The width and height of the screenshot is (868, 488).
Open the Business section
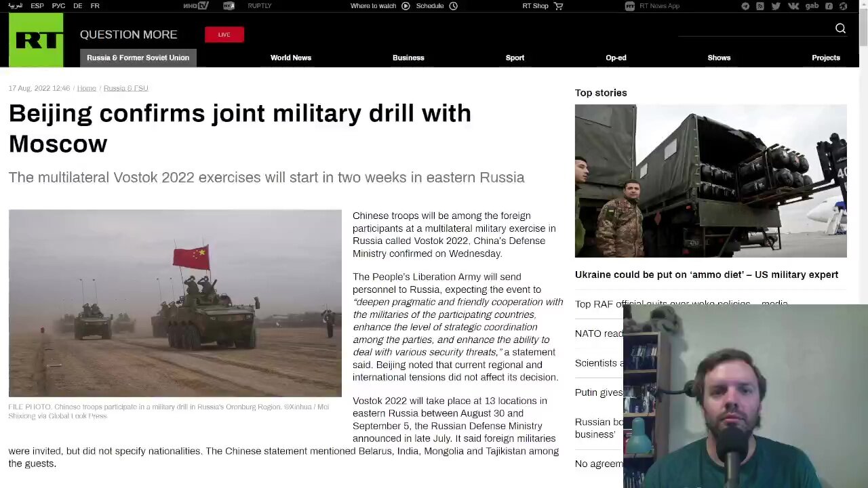[x=408, y=58]
